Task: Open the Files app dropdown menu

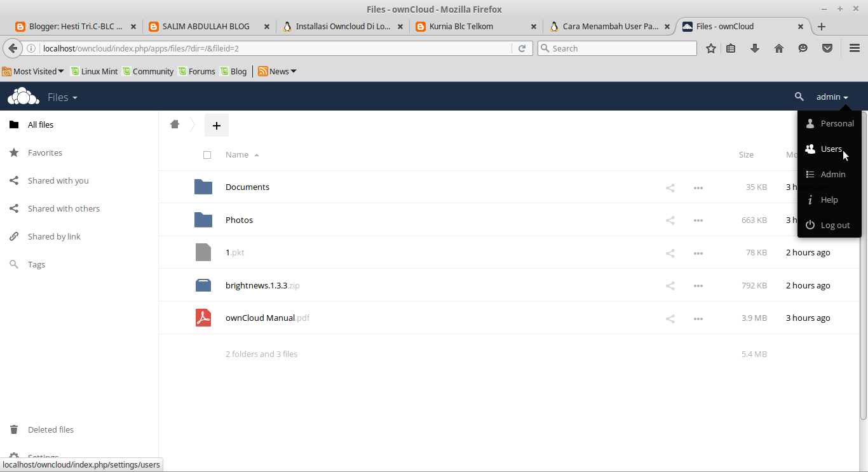Action: click(62, 97)
